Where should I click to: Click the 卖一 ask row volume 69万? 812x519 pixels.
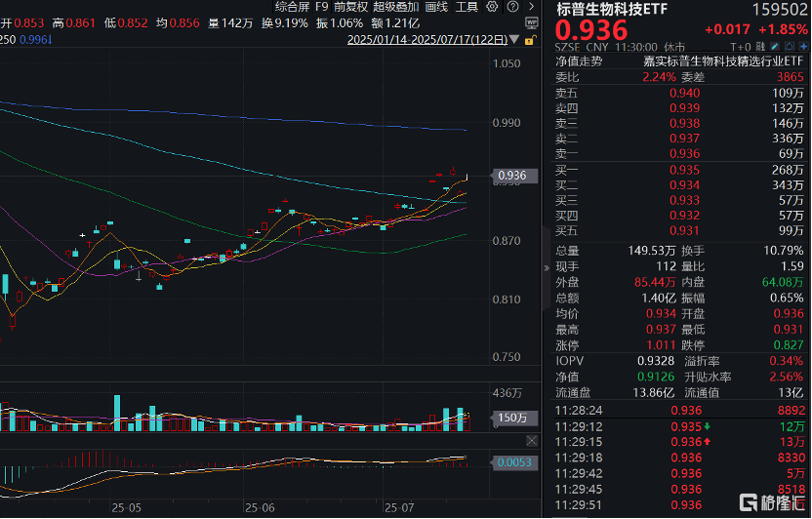791,154
